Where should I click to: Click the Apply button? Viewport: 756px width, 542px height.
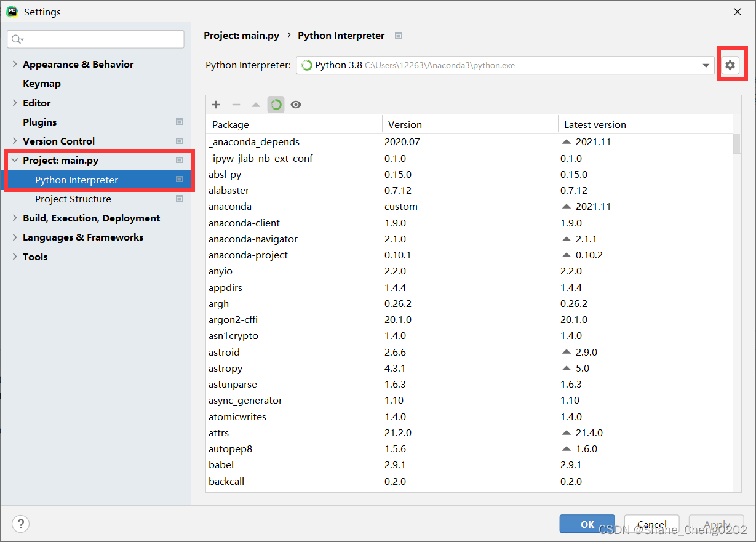click(717, 524)
